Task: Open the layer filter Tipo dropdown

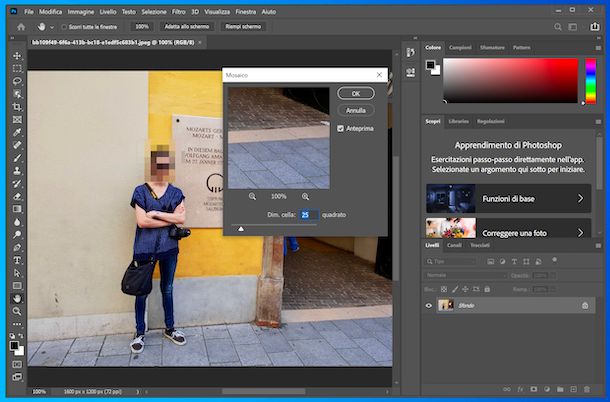Action: (450, 262)
